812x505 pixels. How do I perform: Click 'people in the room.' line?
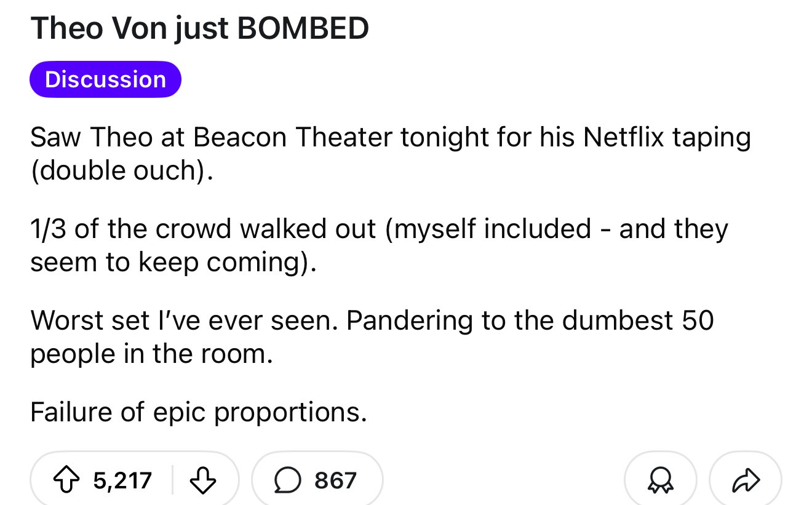click(x=151, y=354)
